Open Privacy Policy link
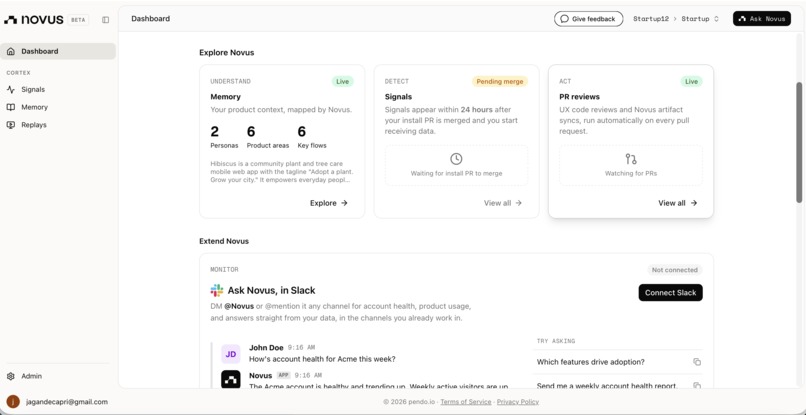Screen dimensions: 806x415 coord(518,402)
